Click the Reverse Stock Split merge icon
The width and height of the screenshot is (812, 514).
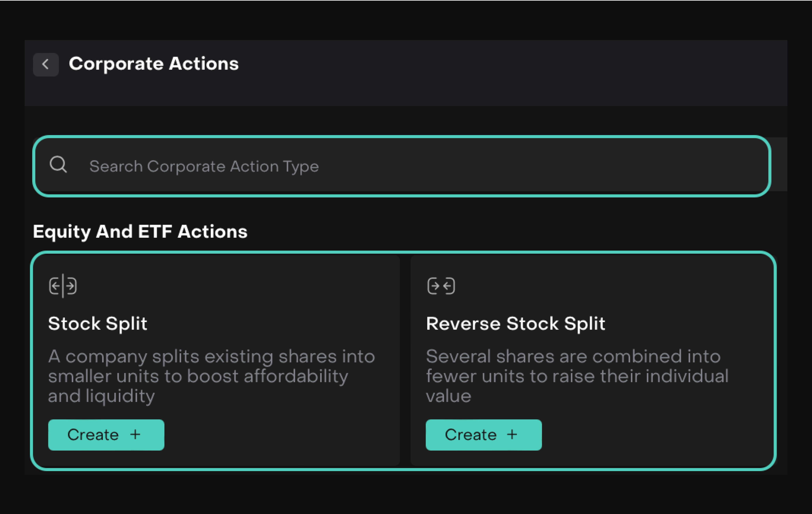click(441, 286)
